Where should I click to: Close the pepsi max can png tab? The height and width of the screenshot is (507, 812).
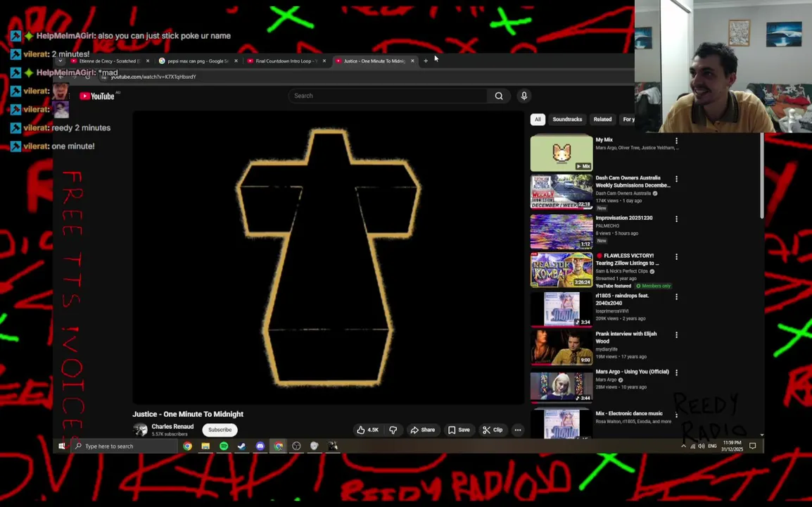click(236, 61)
